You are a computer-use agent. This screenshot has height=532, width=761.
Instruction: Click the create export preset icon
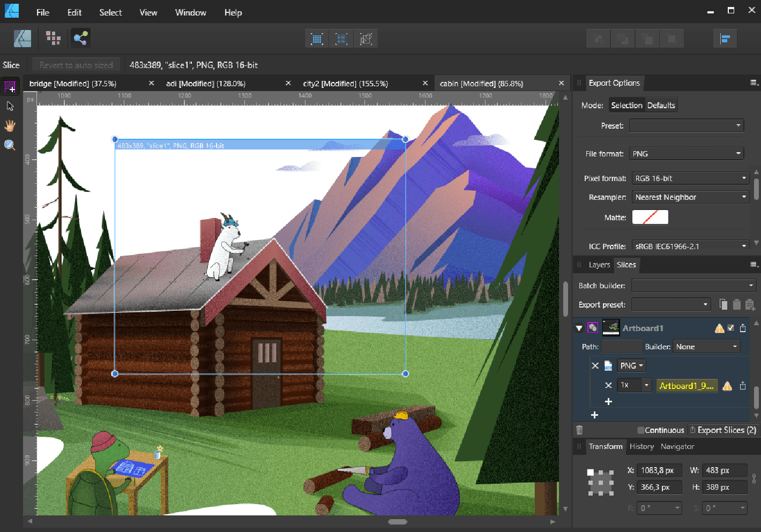tap(750, 304)
